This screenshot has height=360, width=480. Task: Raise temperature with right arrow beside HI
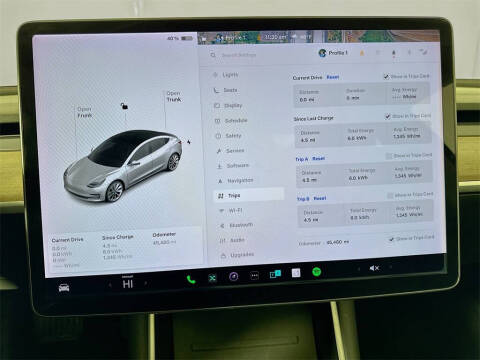145,283
